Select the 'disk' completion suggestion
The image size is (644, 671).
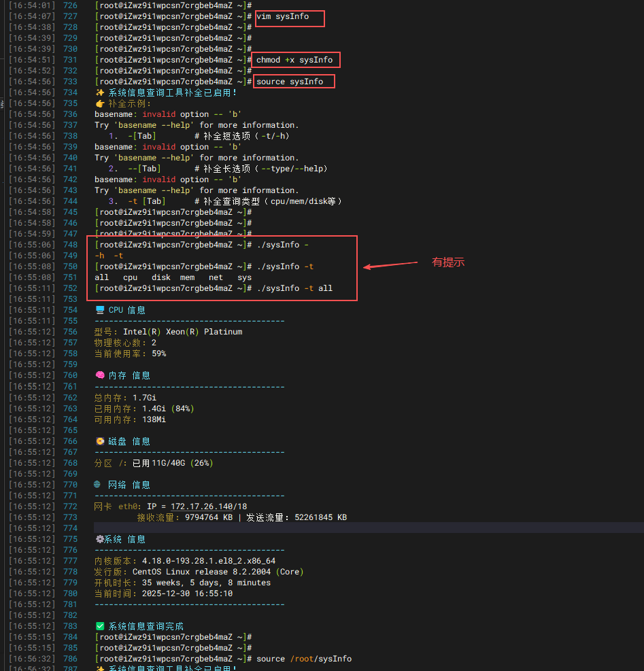click(x=161, y=277)
